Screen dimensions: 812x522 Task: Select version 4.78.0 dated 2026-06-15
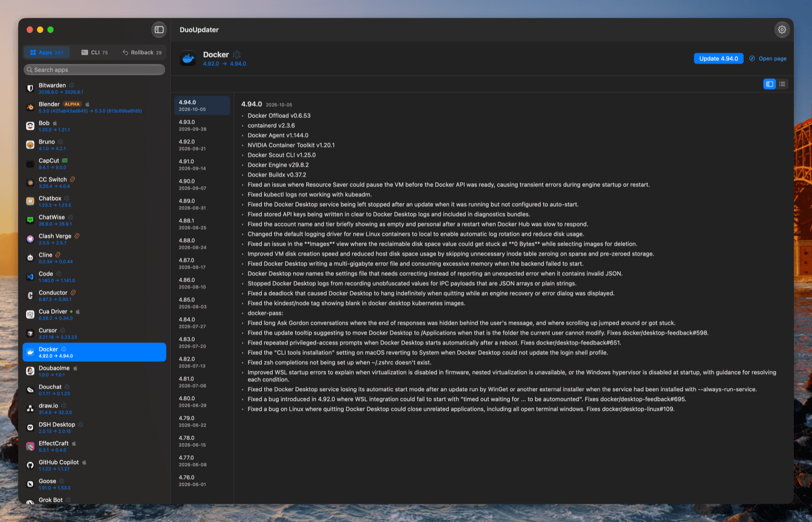tap(202, 441)
